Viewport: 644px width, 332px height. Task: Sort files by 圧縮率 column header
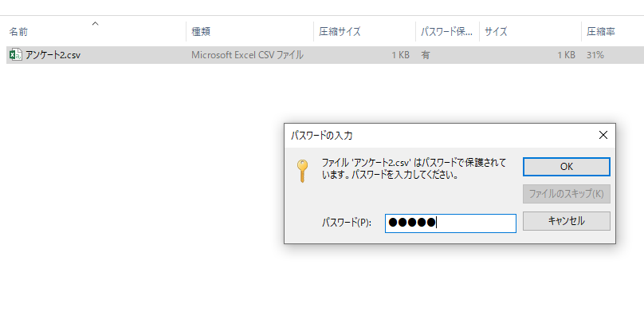point(600,32)
